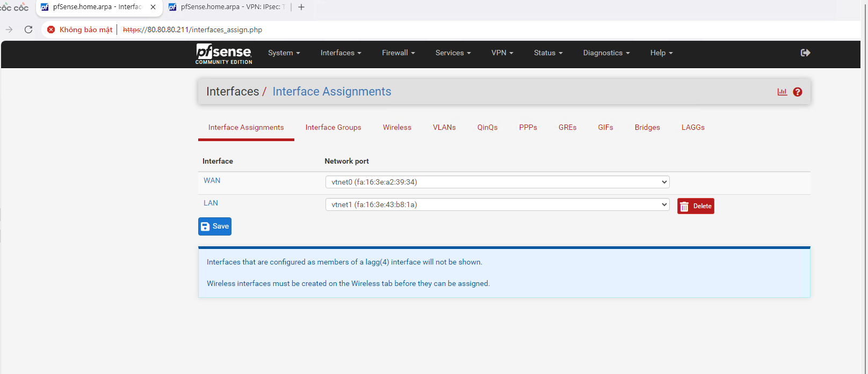Click the logout icon in navbar
The width and height of the screenshot is (868, 374).
[x=805, y=53]
